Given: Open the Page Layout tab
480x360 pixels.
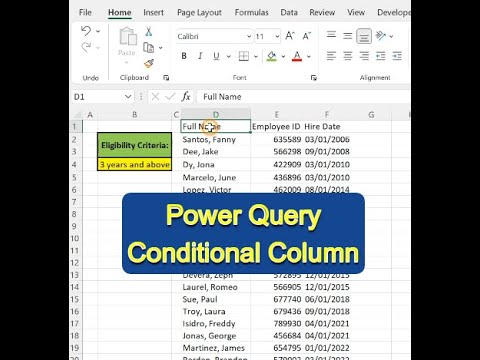Looking at the screenshot, I should (x=199, y=13).
